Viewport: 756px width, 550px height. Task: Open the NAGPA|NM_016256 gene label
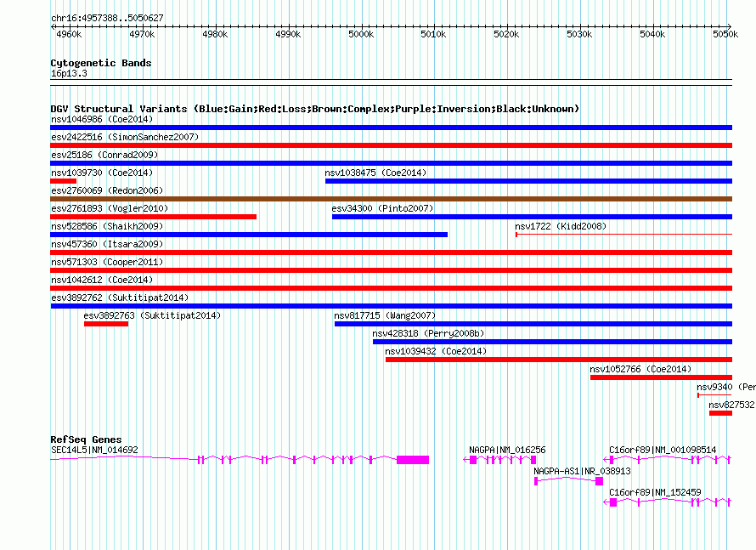coord(507,451)
